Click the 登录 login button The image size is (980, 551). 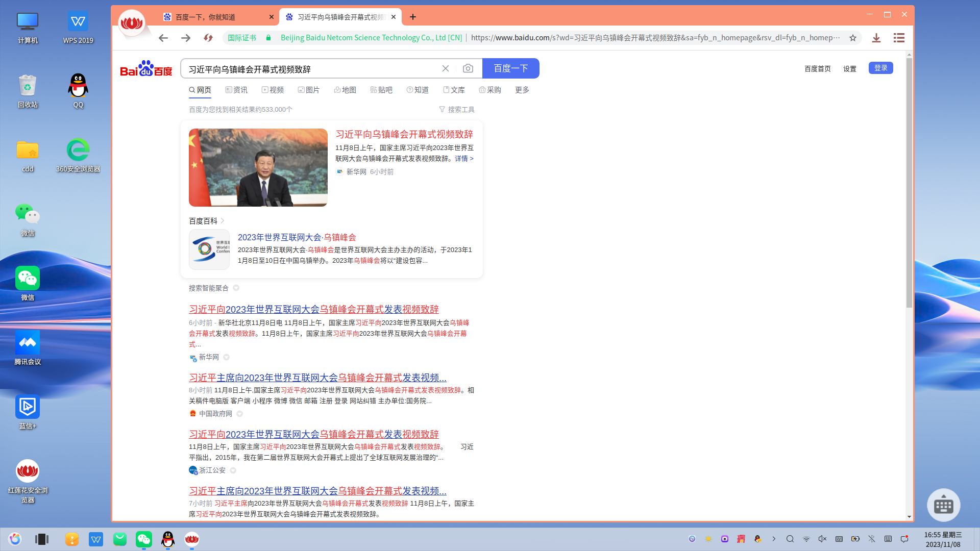[880, 68]
